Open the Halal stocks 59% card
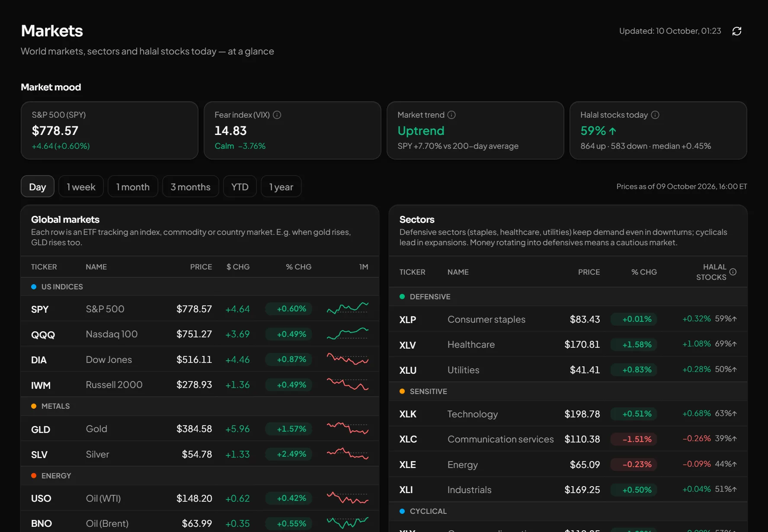The image size is (768, 532). 658,130
